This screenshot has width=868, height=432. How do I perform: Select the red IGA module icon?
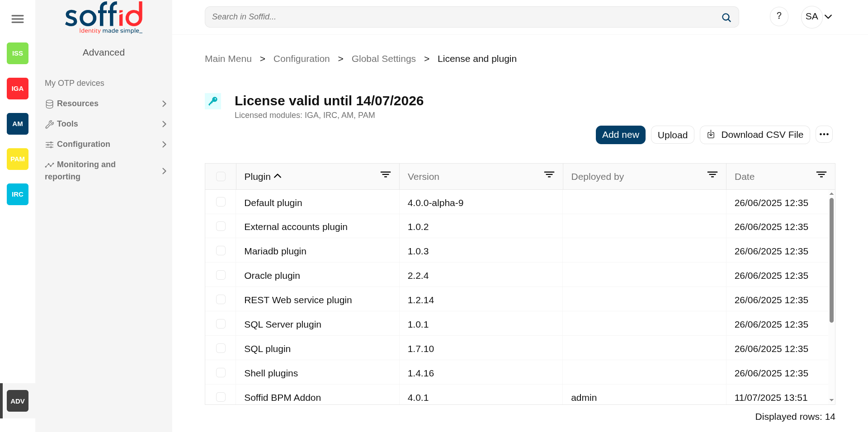18,89
